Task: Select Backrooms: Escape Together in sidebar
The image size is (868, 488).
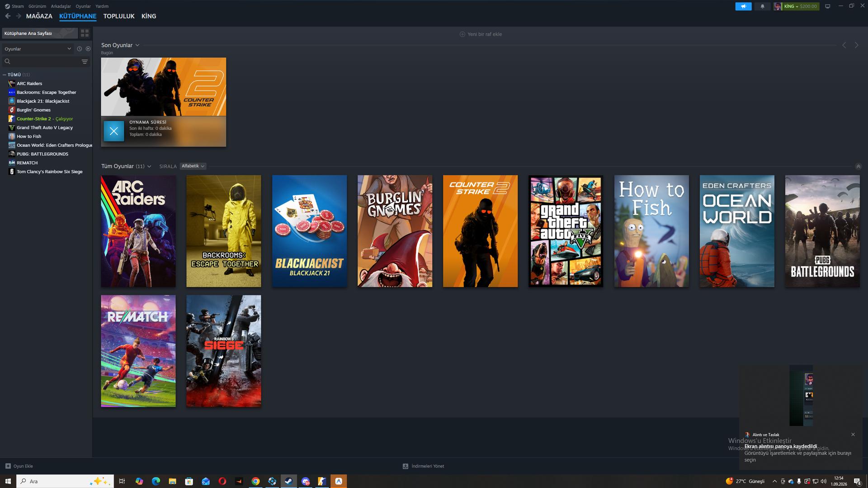Action: 47,92
